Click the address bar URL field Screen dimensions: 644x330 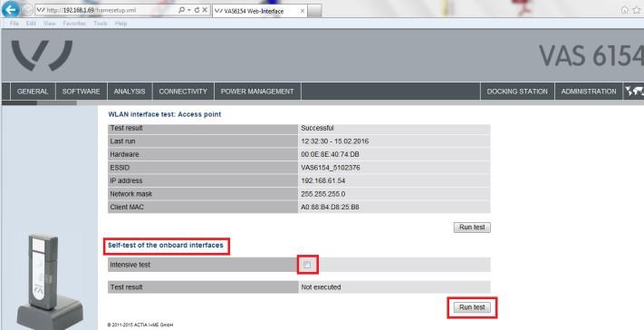pos(107,10)
